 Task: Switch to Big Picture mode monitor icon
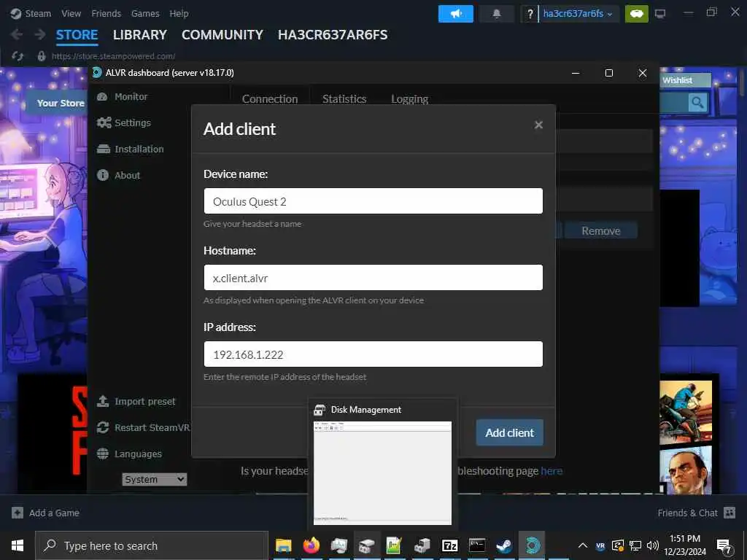pos(659,14)
